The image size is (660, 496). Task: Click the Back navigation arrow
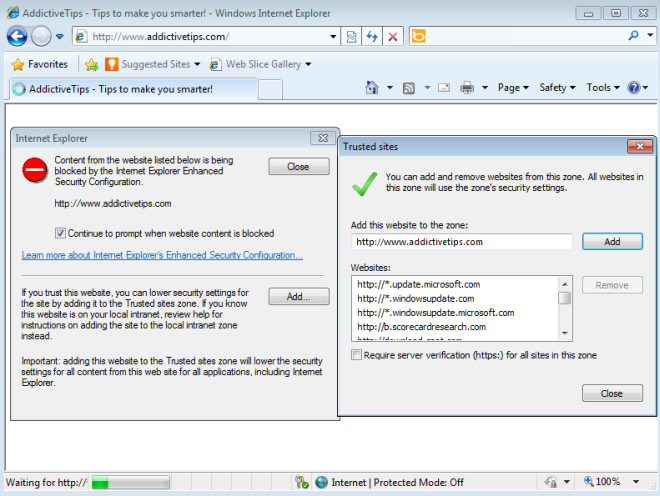(17, 36)
